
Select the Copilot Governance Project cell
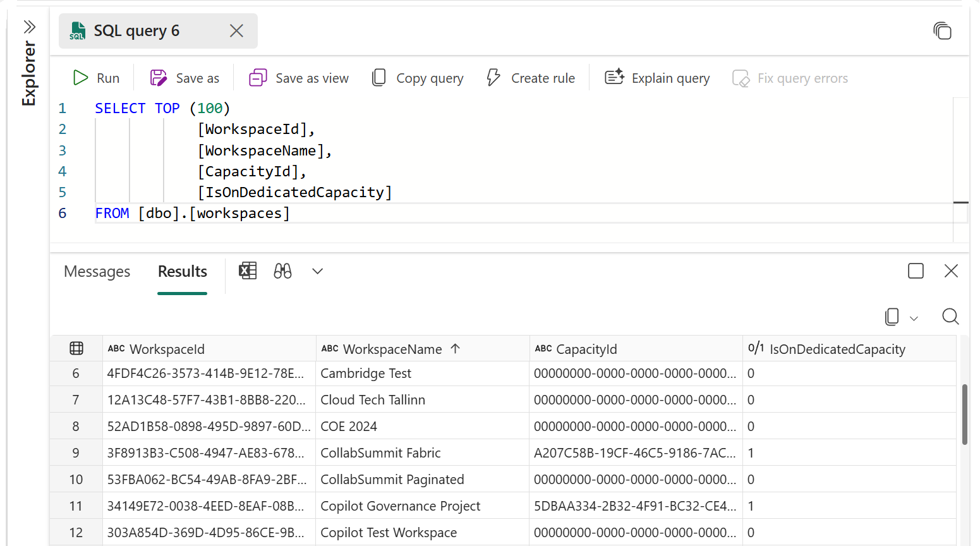tap(423, 506)
